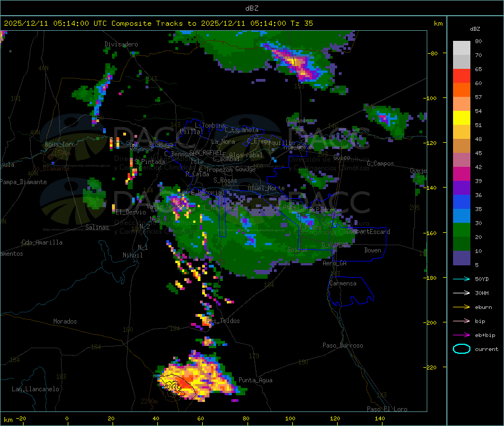Viewport: 504px width, 426px height.
Task: Click the Salinas map label
Action: pyautogui.click(x=97, y=227)
